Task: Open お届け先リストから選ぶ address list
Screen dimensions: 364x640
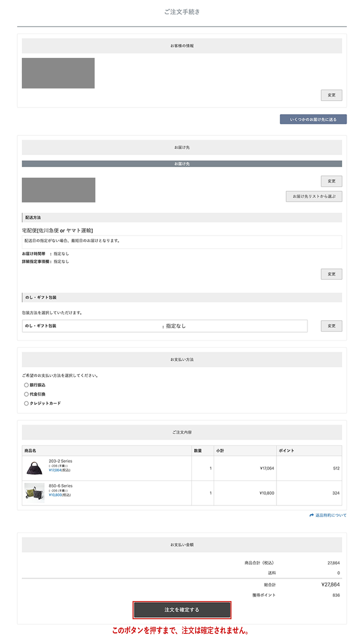Action: (314, 196)
